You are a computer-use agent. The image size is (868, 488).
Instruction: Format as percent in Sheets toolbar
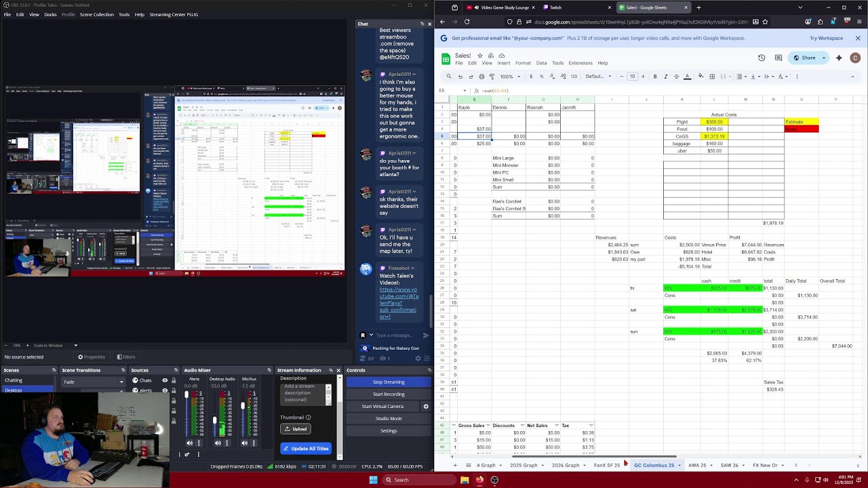[x=541, y=77]
